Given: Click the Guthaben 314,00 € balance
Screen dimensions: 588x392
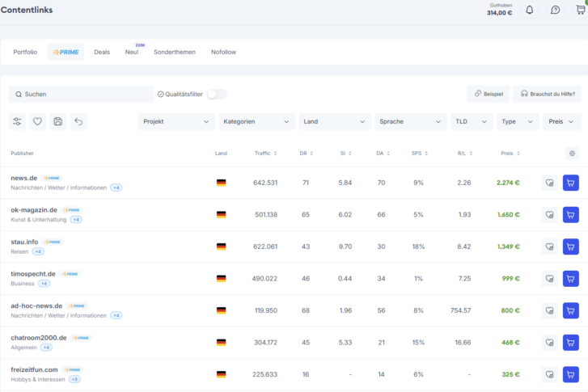Looking at the screenshot, I should click(x=500, y=10).
